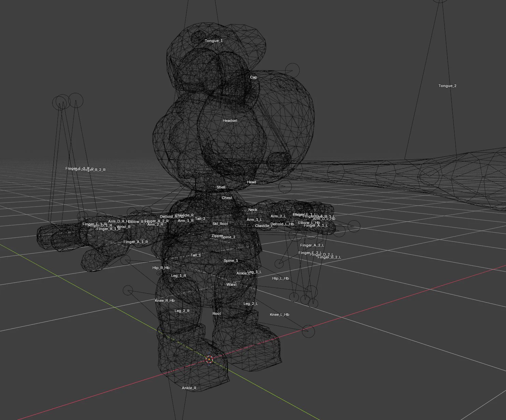The width and height of the screenshot is (506, 420).
Task: Pick the Leg_1_R bone label
Action: tap(178, 276)
